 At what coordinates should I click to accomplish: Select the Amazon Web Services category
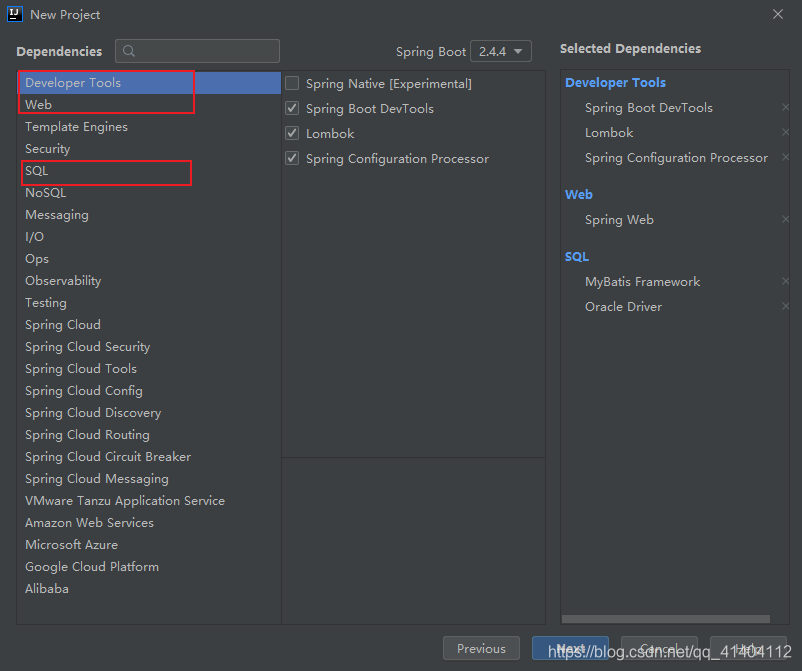(x=149, y=523)
